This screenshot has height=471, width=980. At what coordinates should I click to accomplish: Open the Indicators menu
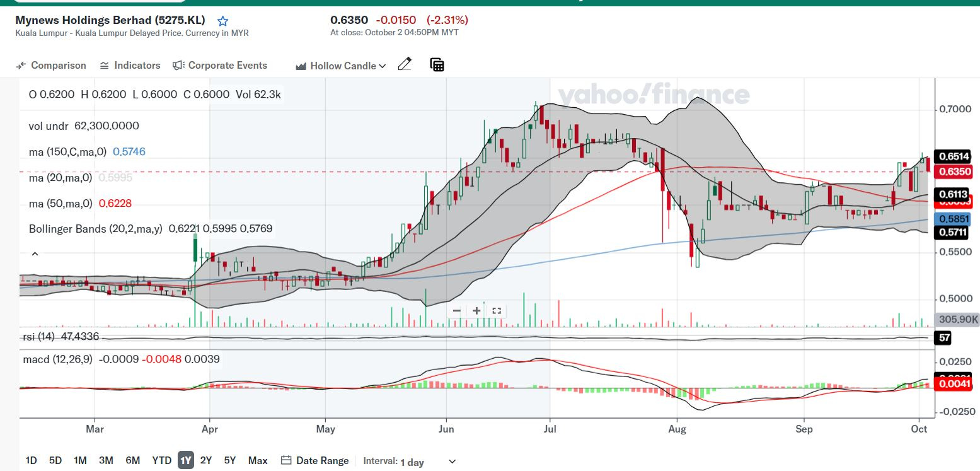click(130, 66)
